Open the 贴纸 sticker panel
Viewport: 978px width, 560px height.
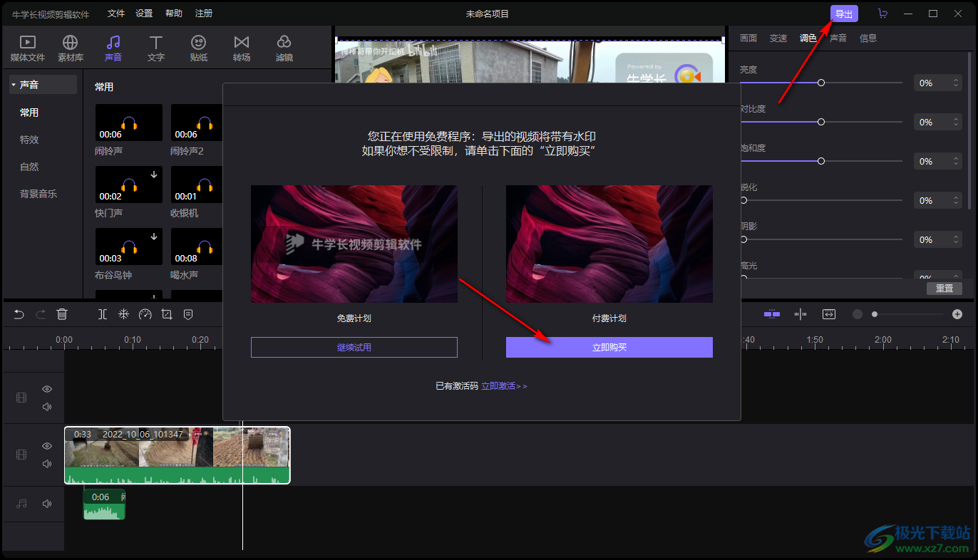(199, 48)
